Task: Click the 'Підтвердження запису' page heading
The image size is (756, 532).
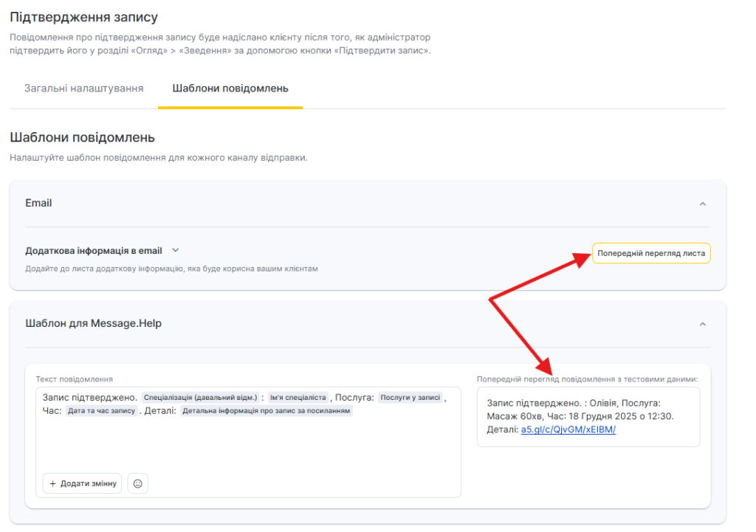Action: click(x=83, y=16)
